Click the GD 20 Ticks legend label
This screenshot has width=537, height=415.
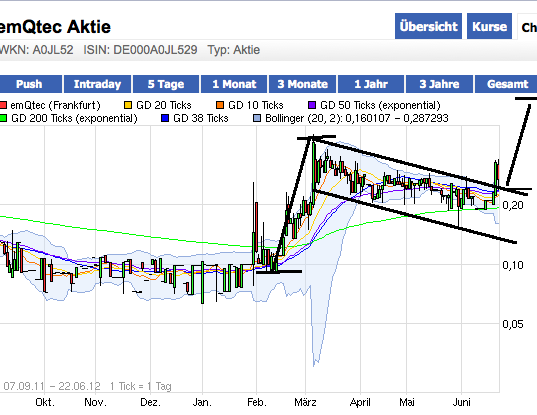pos(164,105)
